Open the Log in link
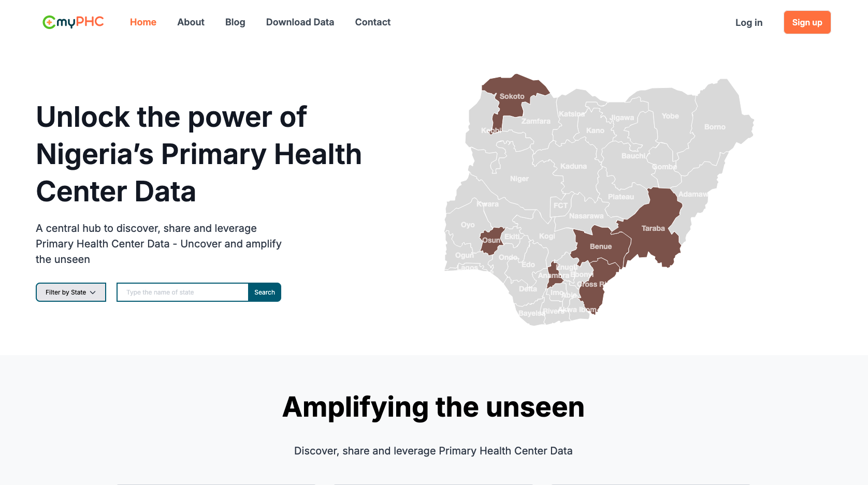This screenshot has width=868, height=485. [x=749, y=22]
